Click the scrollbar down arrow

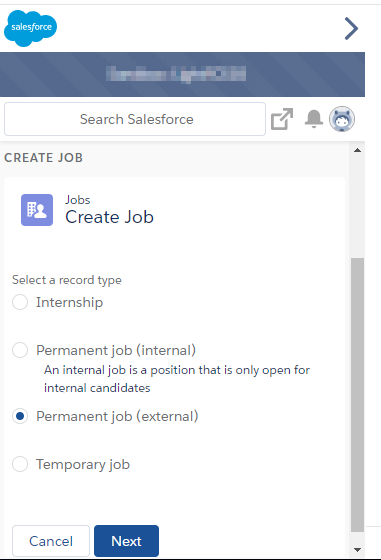357,550
